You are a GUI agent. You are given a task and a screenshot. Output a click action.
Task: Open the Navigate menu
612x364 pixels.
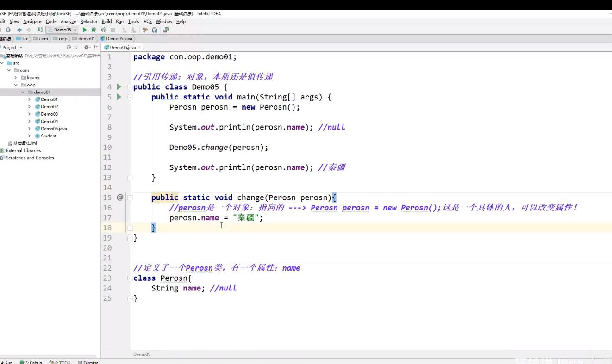coord(32,21)
